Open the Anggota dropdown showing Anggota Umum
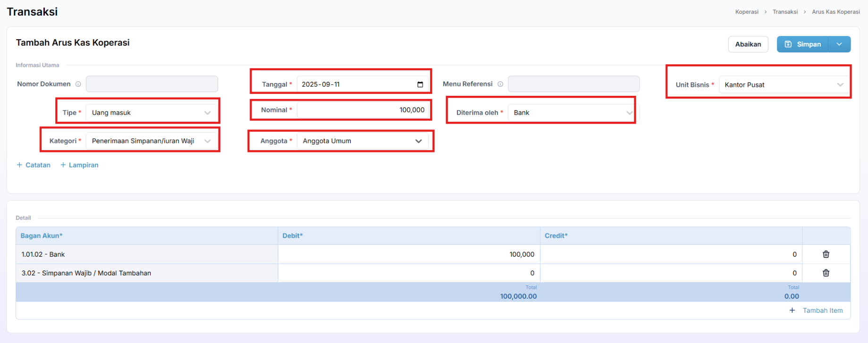868x343 pixels. point(362,141)
